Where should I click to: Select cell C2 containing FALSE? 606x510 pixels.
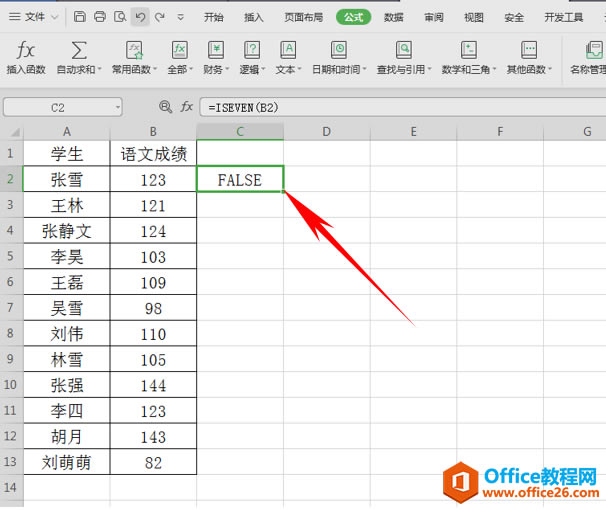[240, 179]
